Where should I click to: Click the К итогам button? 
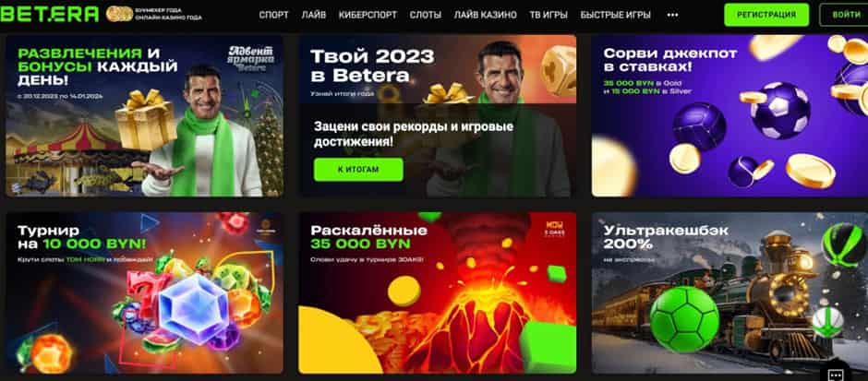358,170
